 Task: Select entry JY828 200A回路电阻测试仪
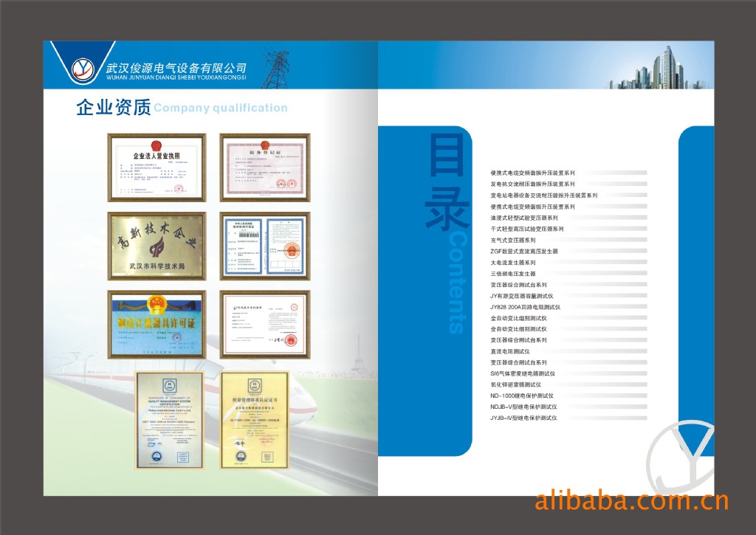(525, 307)
